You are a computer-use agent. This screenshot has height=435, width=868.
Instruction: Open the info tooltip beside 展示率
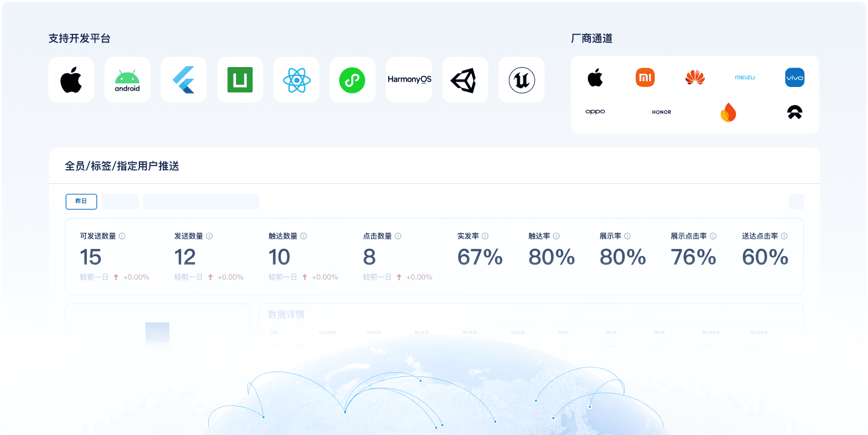point(627,236)
